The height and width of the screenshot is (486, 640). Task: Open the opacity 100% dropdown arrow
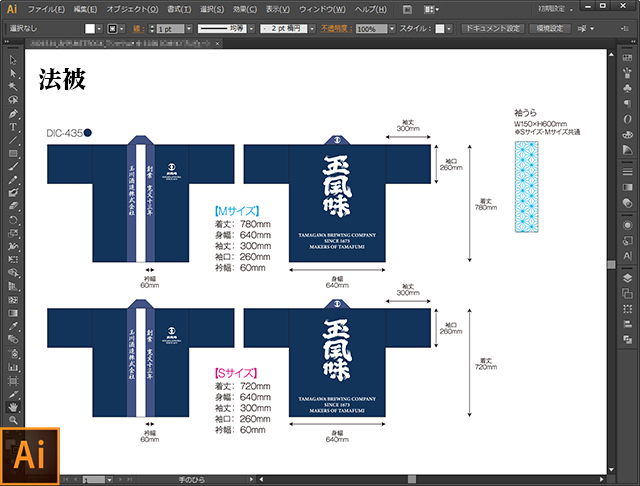coord(392,29)
